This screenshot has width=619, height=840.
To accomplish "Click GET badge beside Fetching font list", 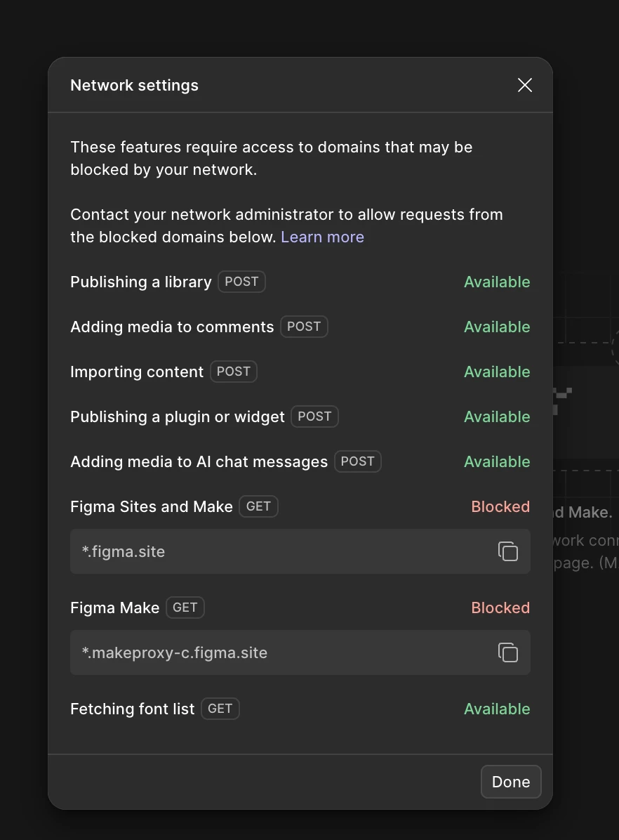I will [x=220, y=709].
